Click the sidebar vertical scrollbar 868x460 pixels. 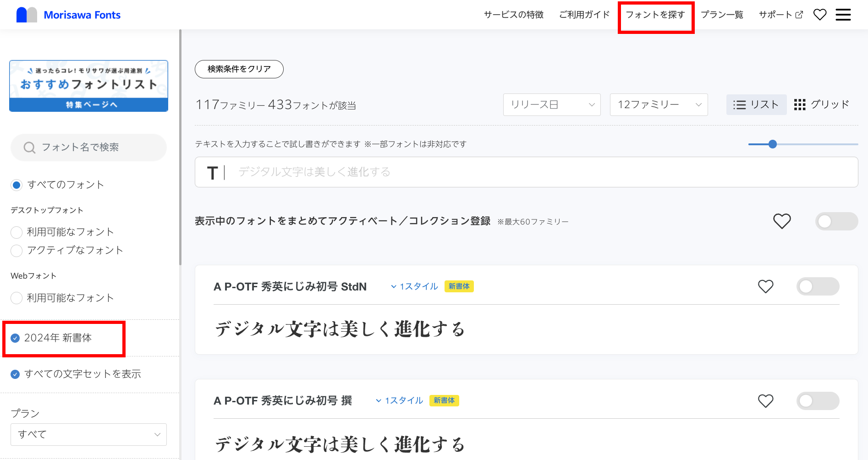click(181, 147)
